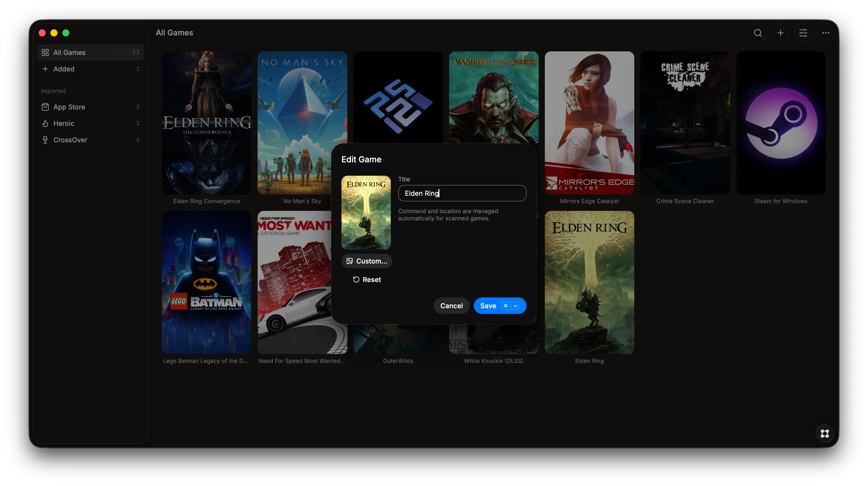This screenshot has width=868, height=486.
Task: Select the Elden Ring cover in bottom row
Action: pyautogui.click(x=589, y=282)
